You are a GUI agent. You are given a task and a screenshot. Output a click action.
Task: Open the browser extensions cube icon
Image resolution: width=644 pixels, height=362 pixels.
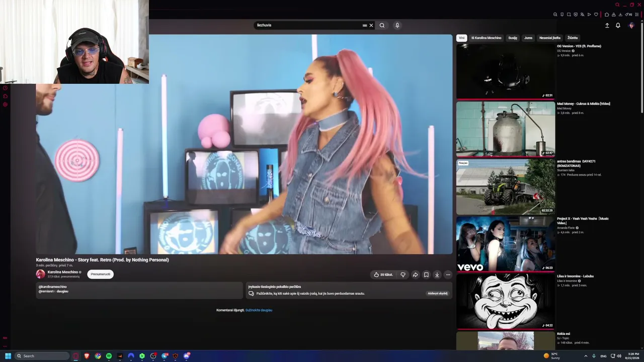607,15
